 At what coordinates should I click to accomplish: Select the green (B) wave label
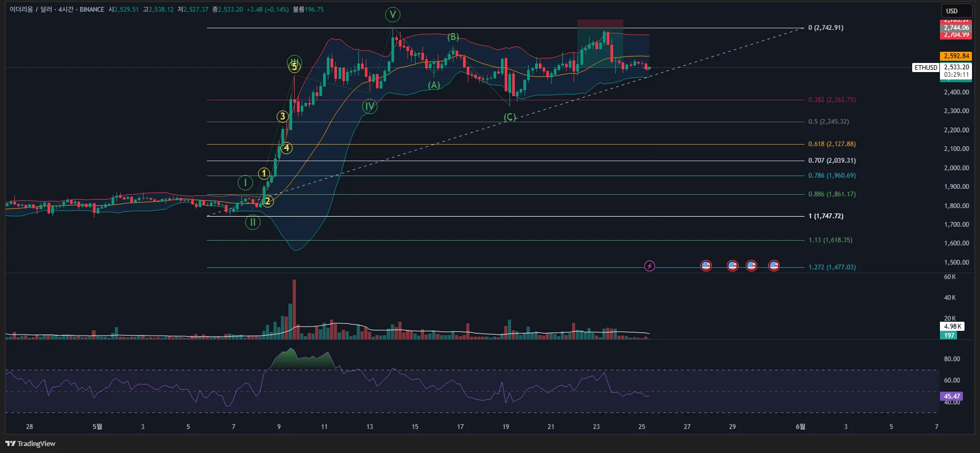[x=453, y=37]
